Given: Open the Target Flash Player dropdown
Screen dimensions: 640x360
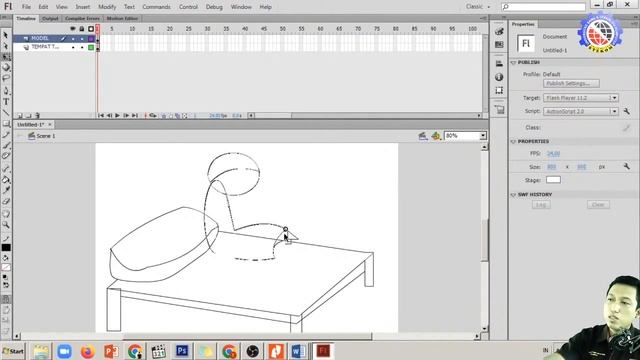Looking at the screenshot, I should (x=580, y=98).
